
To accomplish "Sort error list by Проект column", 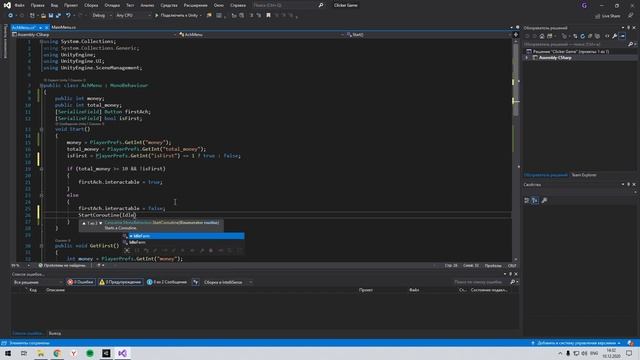I will coord(366,290).
